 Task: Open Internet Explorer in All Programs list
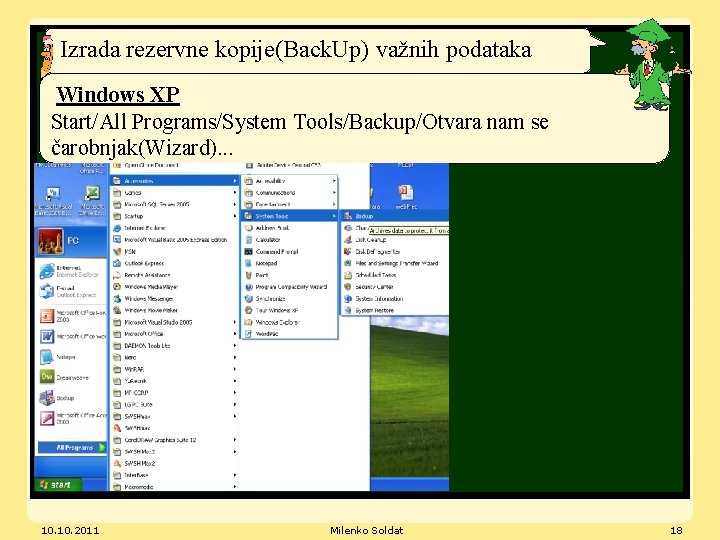click(174, 228)
